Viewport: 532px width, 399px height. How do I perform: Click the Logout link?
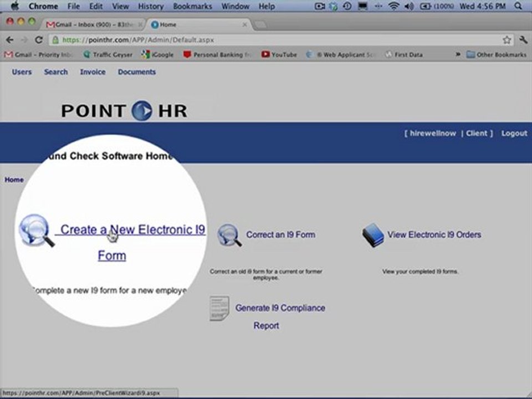click(x=514, y=134)
